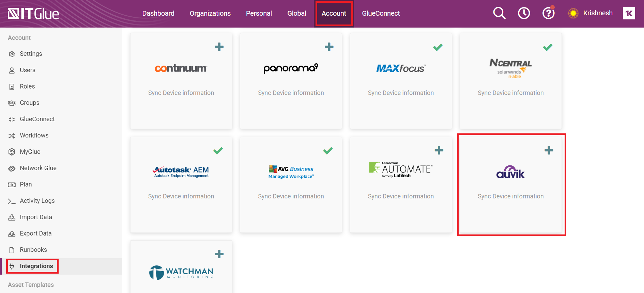
Task: Open the help question mark icon
Action: [548, 13]
